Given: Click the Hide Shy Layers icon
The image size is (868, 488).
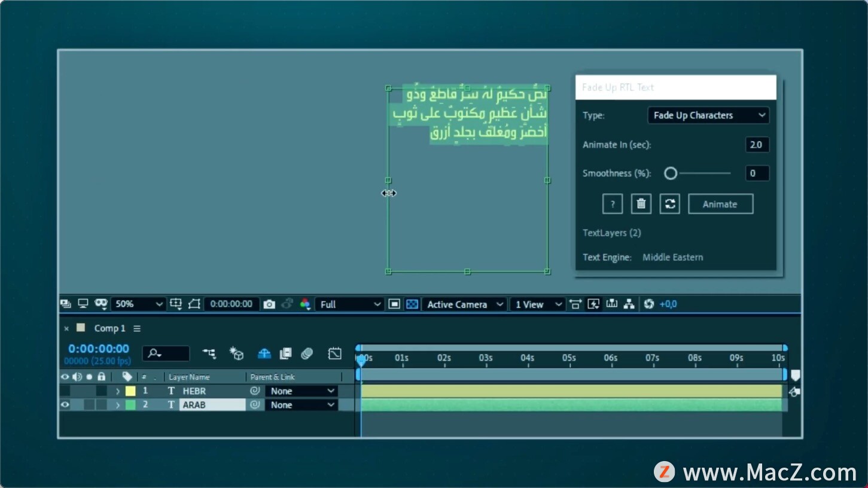Looking at the screenshot, I should tap(264, 353).
